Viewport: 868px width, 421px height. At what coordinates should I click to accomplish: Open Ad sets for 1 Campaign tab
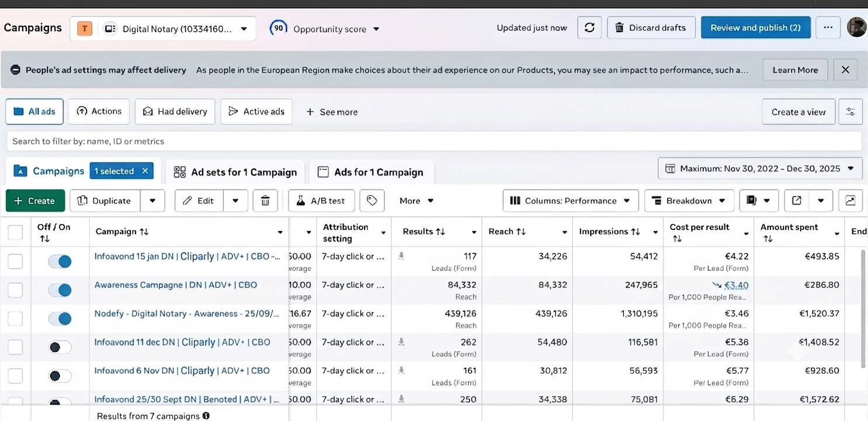[x=235, y=172]
